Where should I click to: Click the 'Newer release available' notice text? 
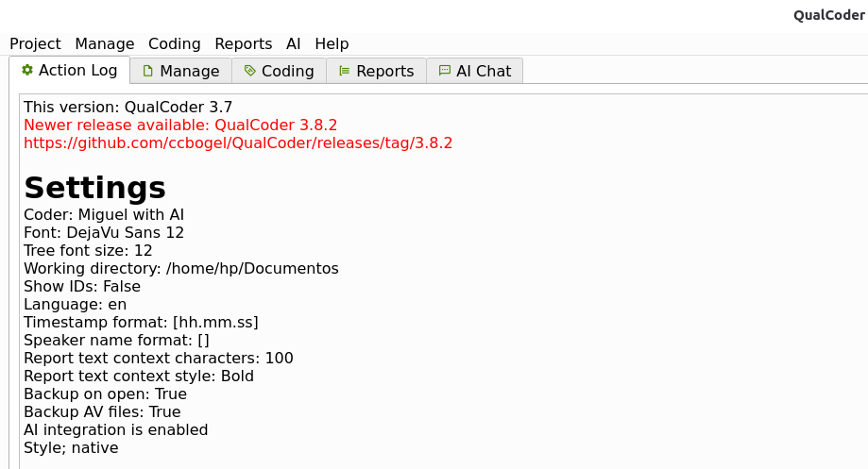tap(180, 126)
